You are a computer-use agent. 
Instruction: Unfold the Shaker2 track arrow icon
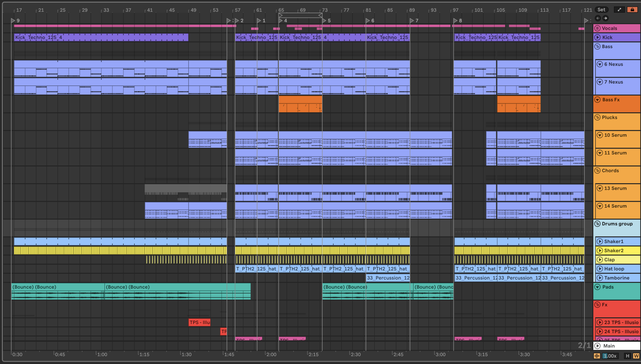(x=599, y=250)
